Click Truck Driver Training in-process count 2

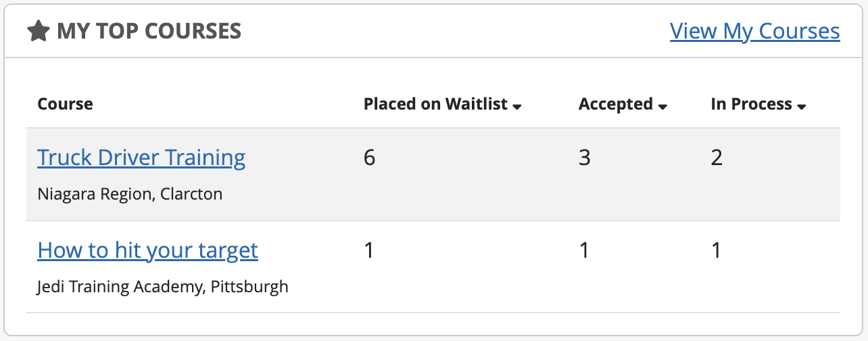click(717, 158)
